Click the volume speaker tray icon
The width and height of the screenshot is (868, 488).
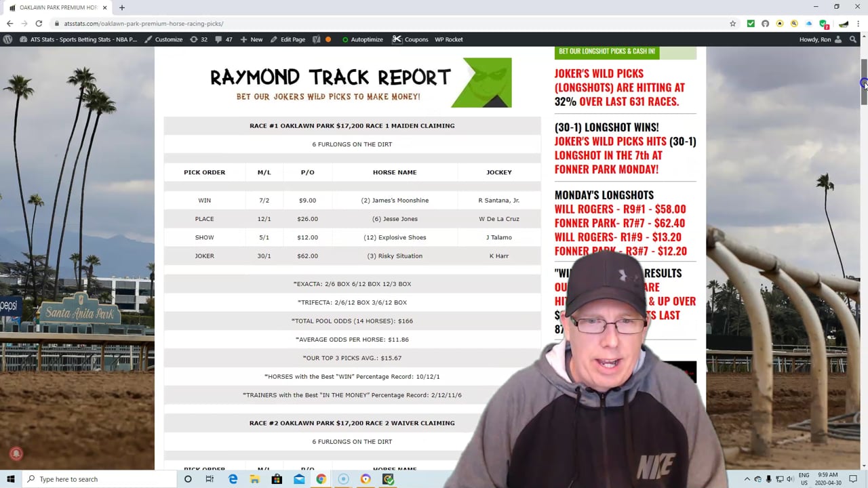click(790, 479)
